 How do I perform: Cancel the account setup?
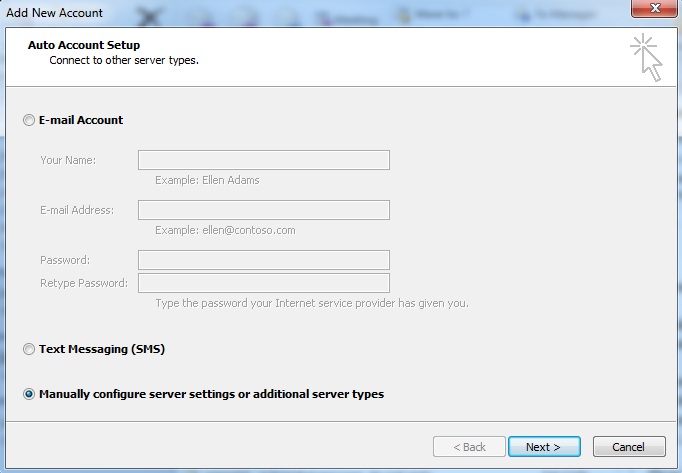629,447
